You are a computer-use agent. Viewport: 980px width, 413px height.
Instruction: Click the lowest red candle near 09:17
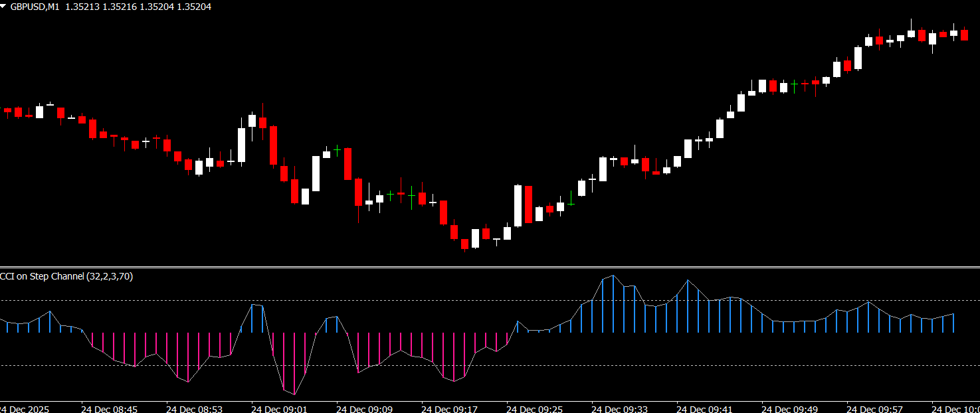[x=465, y=244]
